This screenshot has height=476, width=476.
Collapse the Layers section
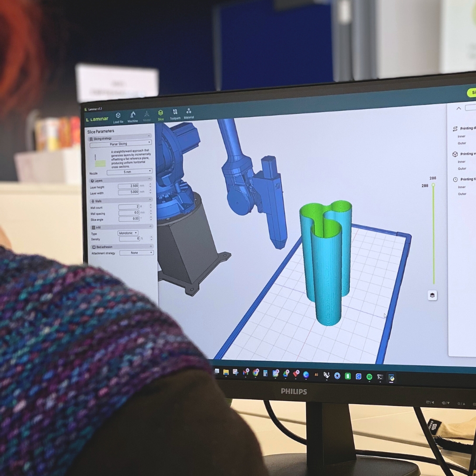tap(149, 178)
